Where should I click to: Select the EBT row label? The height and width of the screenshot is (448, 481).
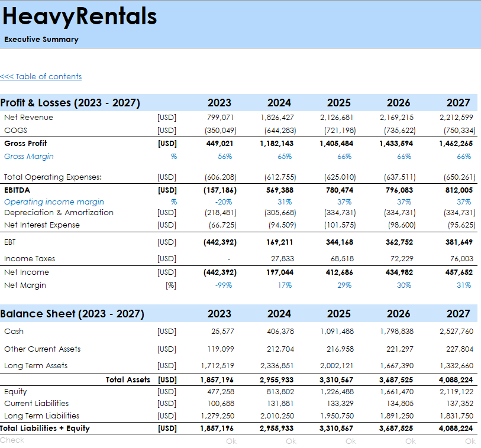10,242
